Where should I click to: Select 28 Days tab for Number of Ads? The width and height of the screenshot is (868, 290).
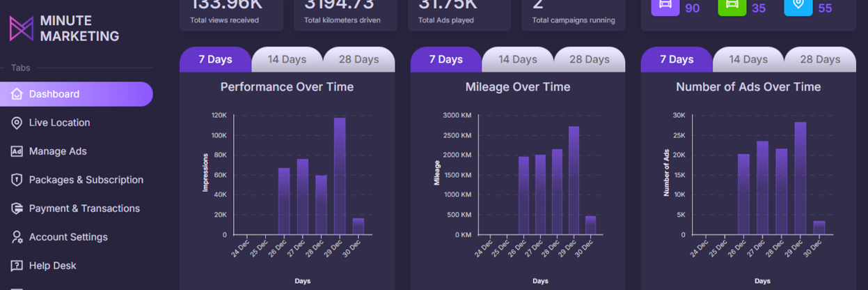click(x=820, y=59)
